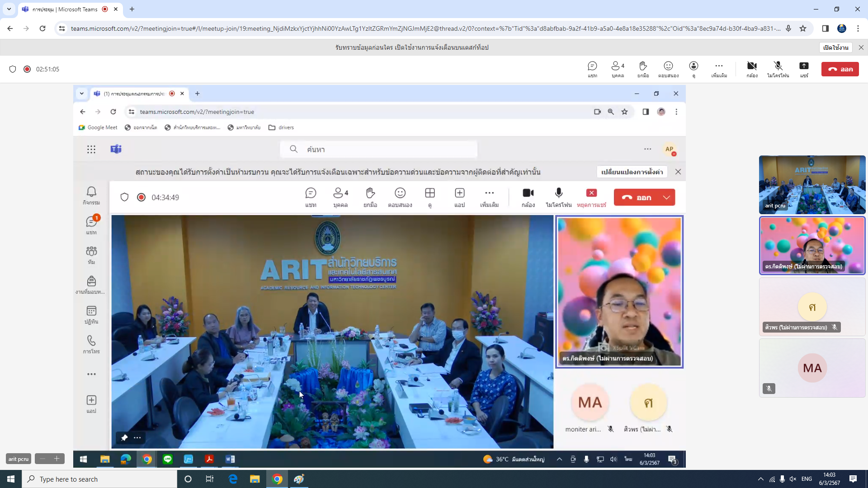The width and height of the screenshot is (868, 488).
Task: Click the zoom minus button near arit pcru label
Action: coord(42,459)
